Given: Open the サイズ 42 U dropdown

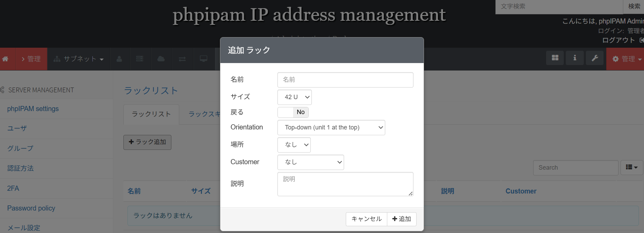Looking at the screenshot, I should 294,97.
